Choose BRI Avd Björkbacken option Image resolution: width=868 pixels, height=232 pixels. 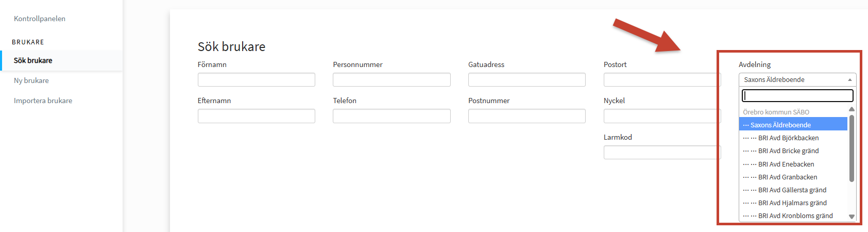pyautogui.click(x=793, y=138)
